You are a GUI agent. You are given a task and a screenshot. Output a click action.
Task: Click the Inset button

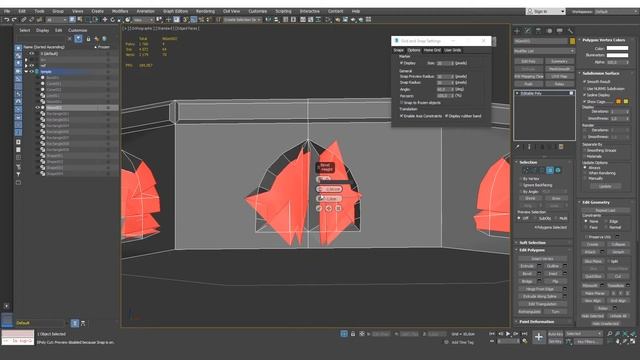pyautogui.click(x=553, y=274)
